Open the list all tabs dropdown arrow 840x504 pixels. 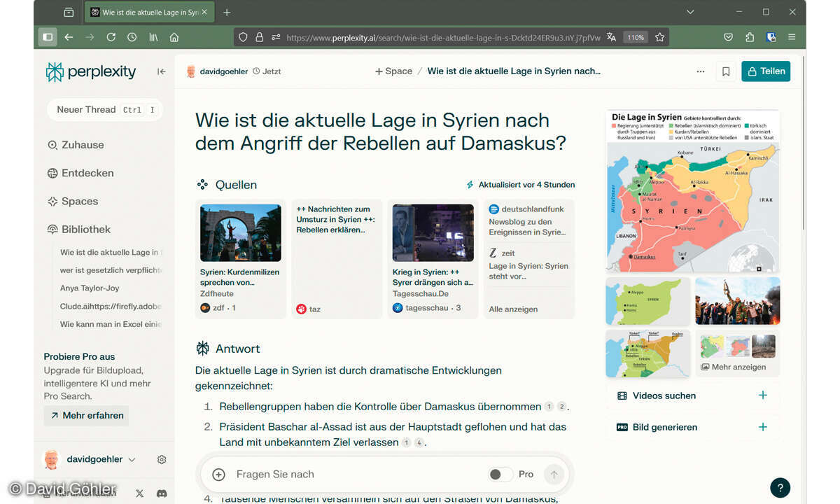point(690,12)
